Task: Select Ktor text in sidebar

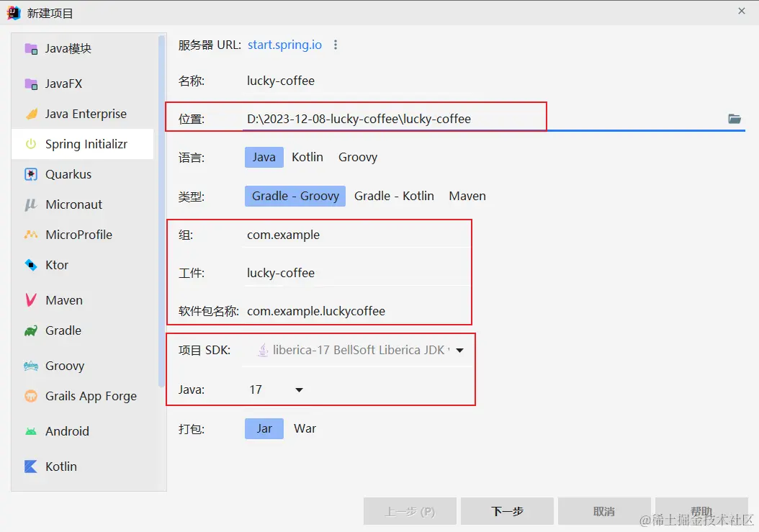Action: pyautogui.click(x=57, y=265)
